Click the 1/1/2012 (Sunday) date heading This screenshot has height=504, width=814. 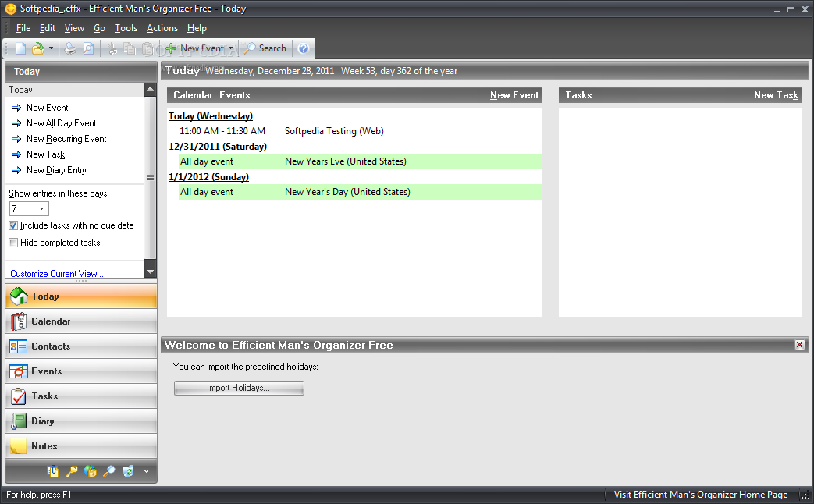point(208,177)
